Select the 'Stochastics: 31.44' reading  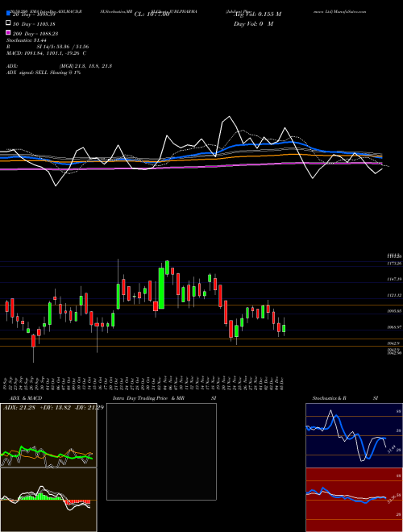pyautogui.click(x=26, y=40)
